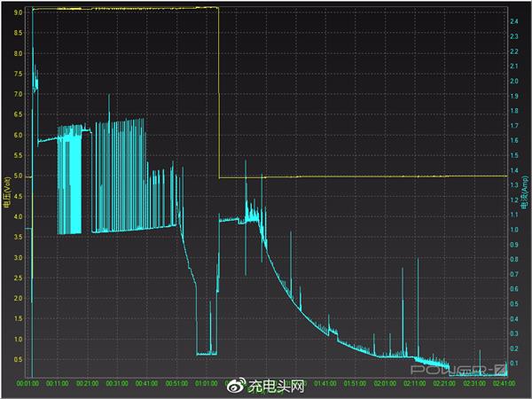Image resolution: width=532 pixels, height=399 pixels.
Task: Click the 00:31:00 time axis label
Action: (118, 384)
